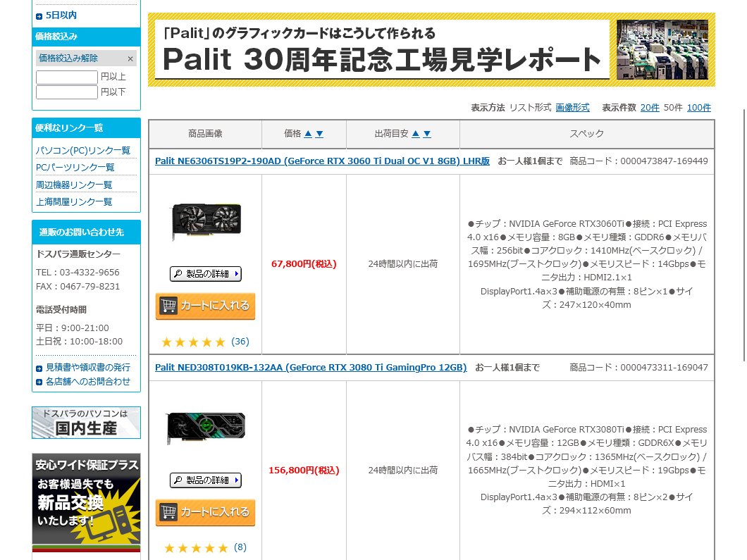Show 100件 per page

click(699, 108)
